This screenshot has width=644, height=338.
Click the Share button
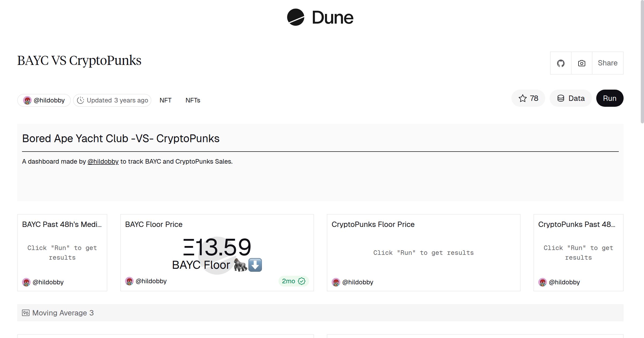(608, 63)
